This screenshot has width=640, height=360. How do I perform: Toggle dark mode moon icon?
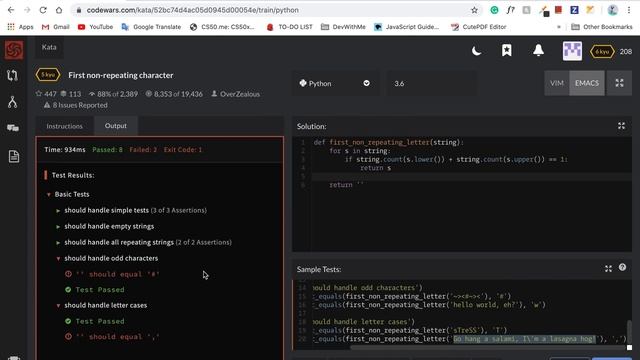(x=476, y=51)
